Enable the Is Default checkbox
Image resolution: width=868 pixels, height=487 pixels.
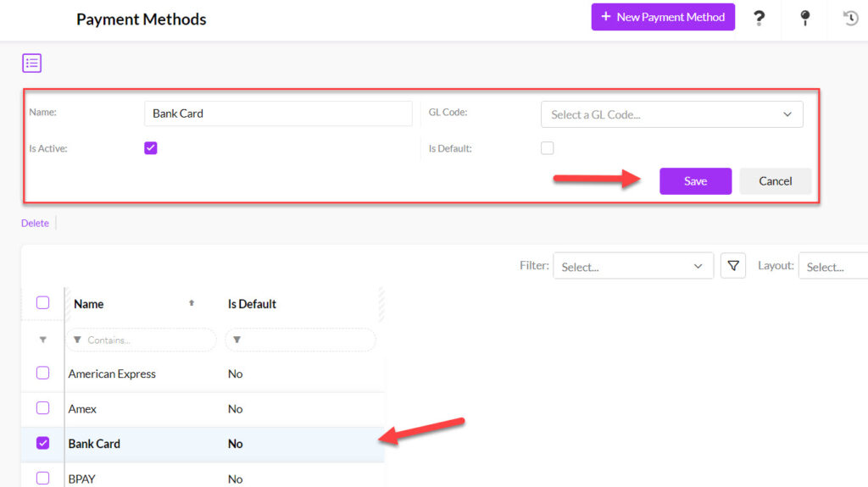click(547, 147)
